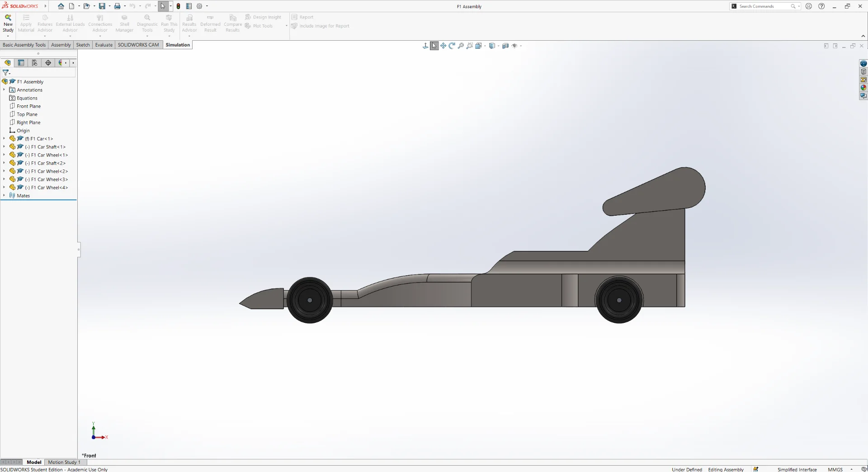This screenshot has height=472, width=868.
Task: Select Equations in the feature tree
Action: (x=24, y=98)
